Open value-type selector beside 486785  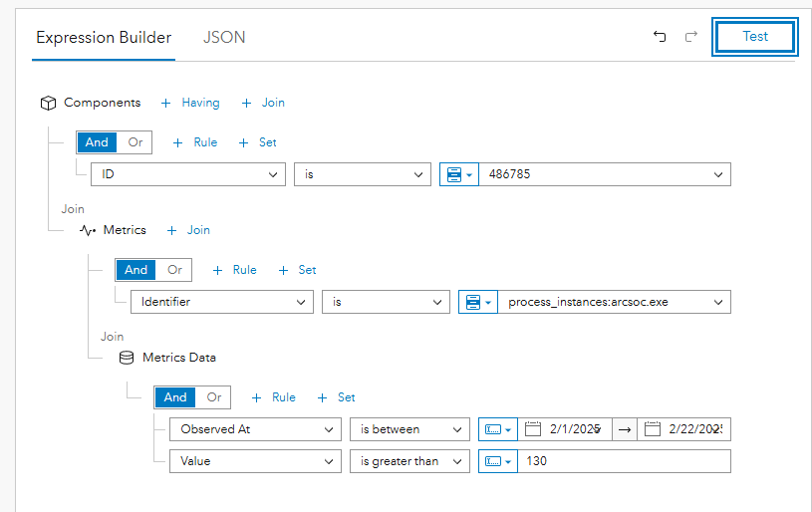point(458,174)
